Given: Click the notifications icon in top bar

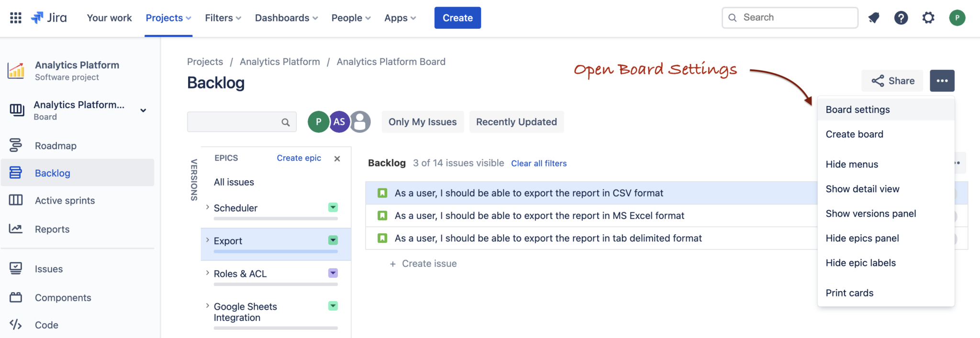Looking at the screenshot, I should pos(874,18).
